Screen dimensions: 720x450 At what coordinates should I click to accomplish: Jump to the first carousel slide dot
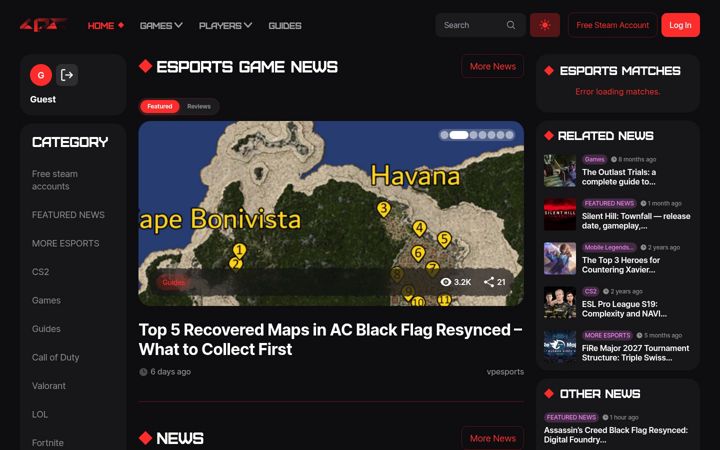click(444, 135)
